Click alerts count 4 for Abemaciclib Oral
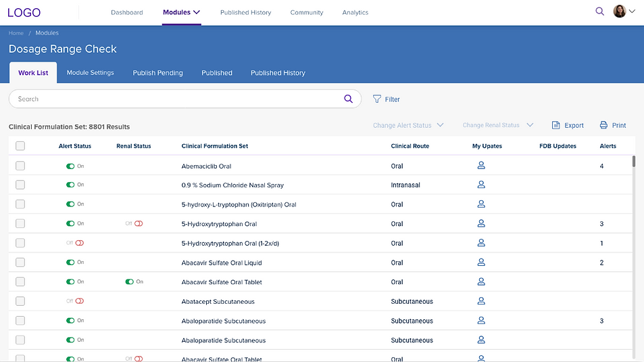This screenshot has width=644, height=362. pos(601,166)
